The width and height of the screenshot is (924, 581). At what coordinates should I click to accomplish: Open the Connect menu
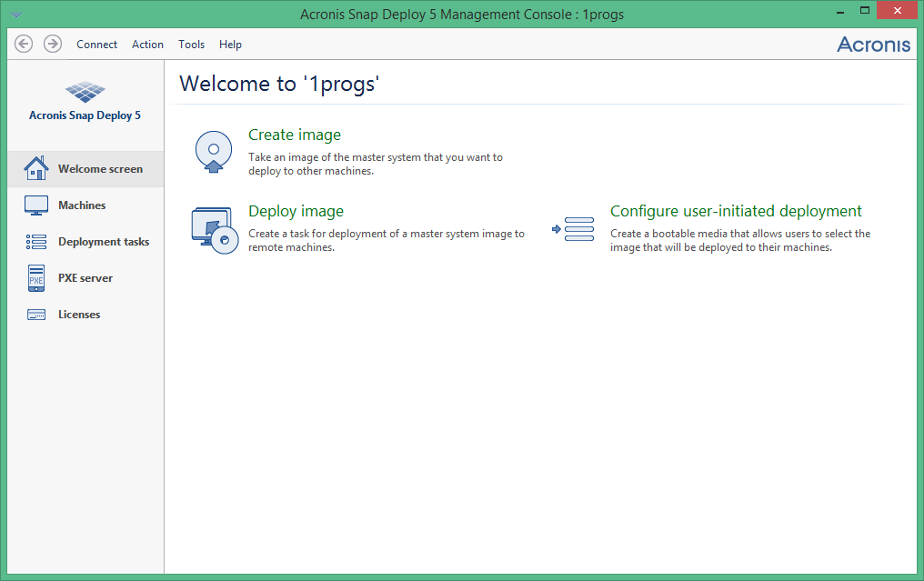pyautogui.click(x=96, y=45)
